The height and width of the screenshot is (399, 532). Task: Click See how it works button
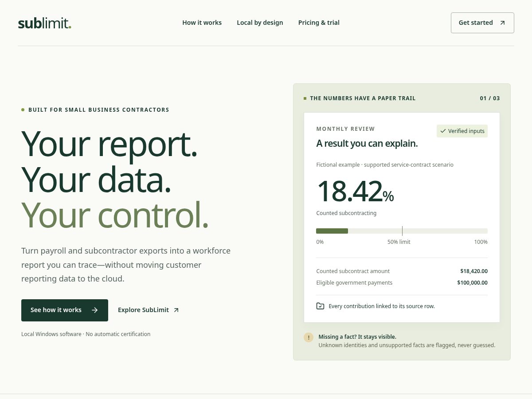(x=65, y=310)
